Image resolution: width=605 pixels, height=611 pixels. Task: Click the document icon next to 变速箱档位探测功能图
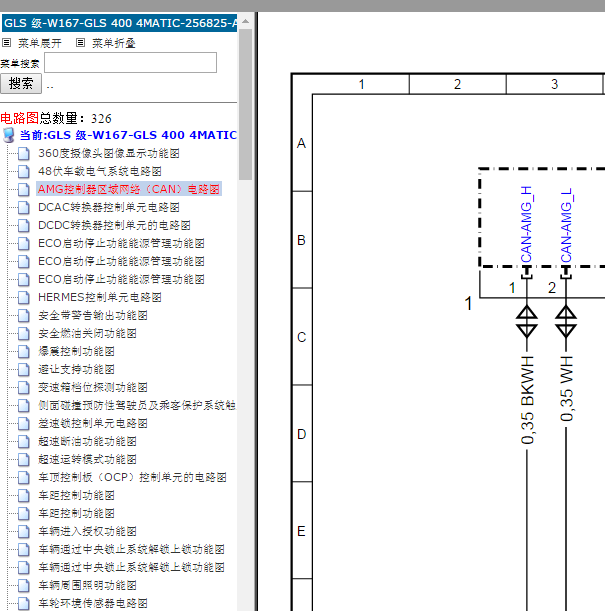(x=24, y=388)
